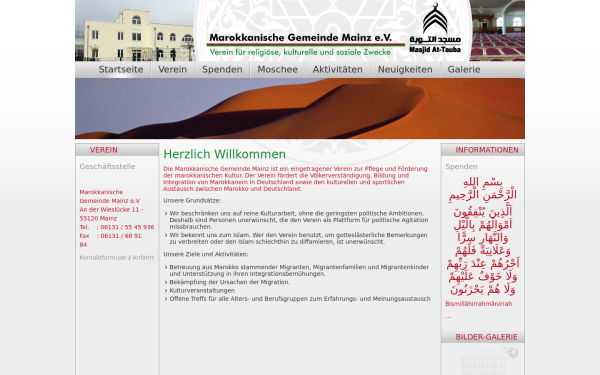Viewport: 600px width, 375px height.
Task: Open the Moschee menu item
Action: click(277, 69)
